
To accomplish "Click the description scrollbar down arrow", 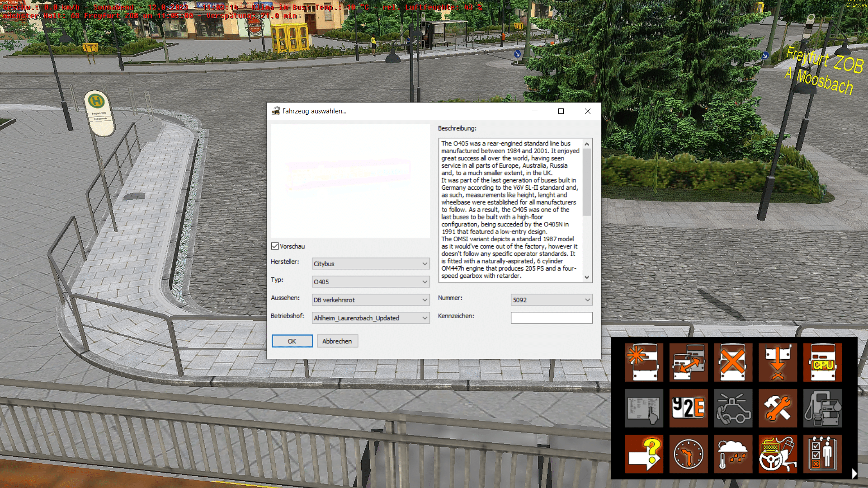I will [587, 277].
